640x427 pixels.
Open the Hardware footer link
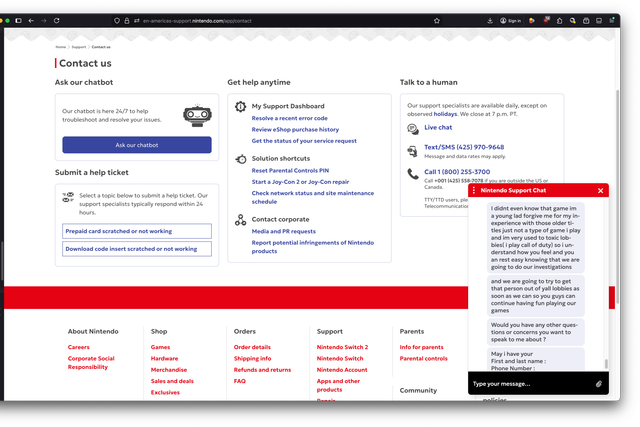click(x=164, y=359)
